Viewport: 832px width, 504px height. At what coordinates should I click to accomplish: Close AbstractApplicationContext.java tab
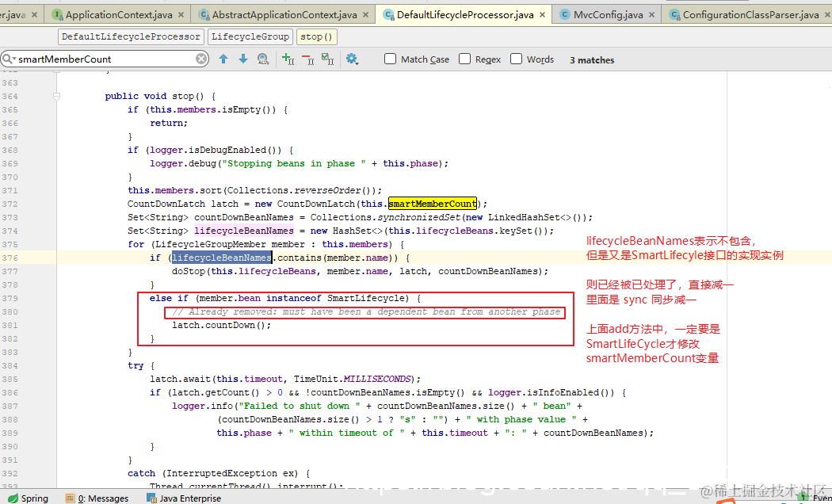click(365, 15)
